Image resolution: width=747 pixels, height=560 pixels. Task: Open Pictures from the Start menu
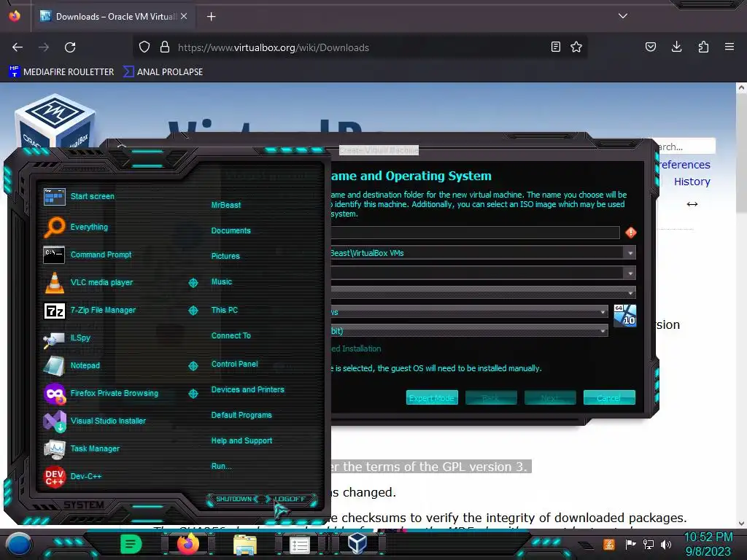coord(225,256)
